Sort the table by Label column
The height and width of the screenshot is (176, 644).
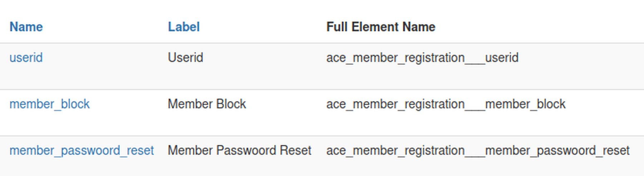point(184,27)
